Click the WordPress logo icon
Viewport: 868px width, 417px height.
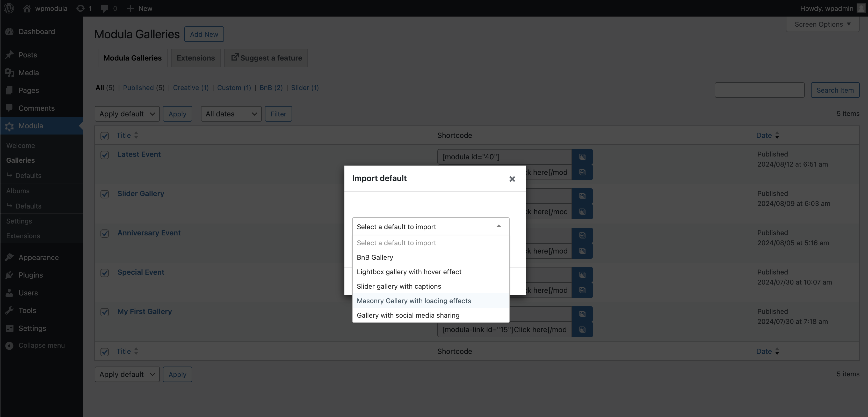pos(9,8)
